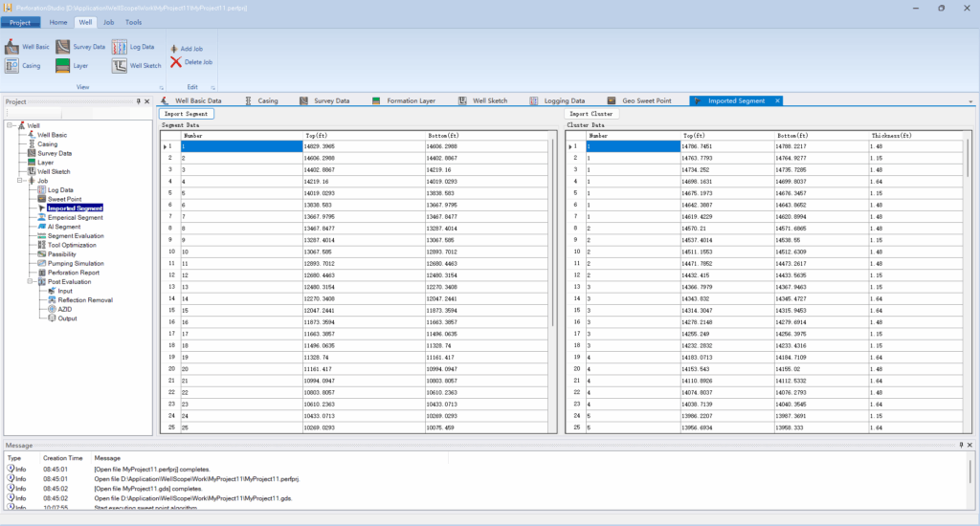Click Top(ft) header in Segment Data
The image size is (980, 526).
pyautogui.click(x=364, y=136)
